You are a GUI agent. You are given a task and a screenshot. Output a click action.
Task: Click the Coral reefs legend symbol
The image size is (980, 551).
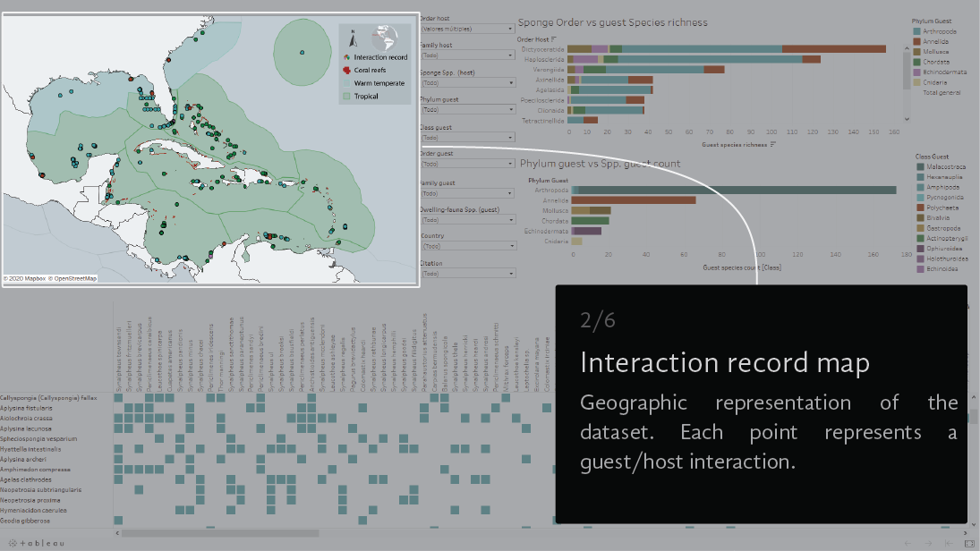point(346,70)
